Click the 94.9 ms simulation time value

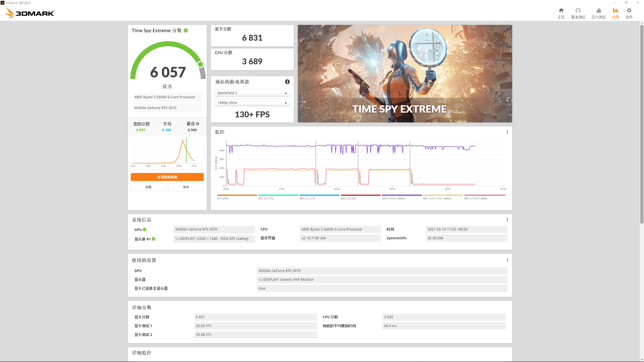444,326
